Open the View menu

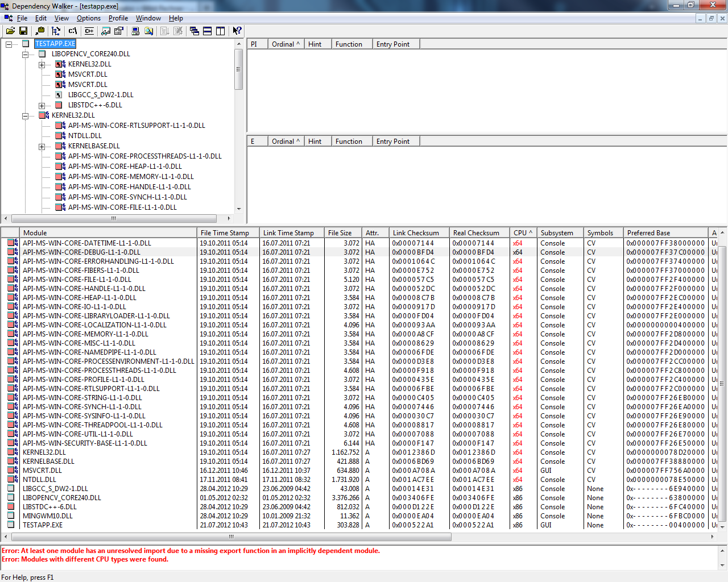(x=61, y=18)
